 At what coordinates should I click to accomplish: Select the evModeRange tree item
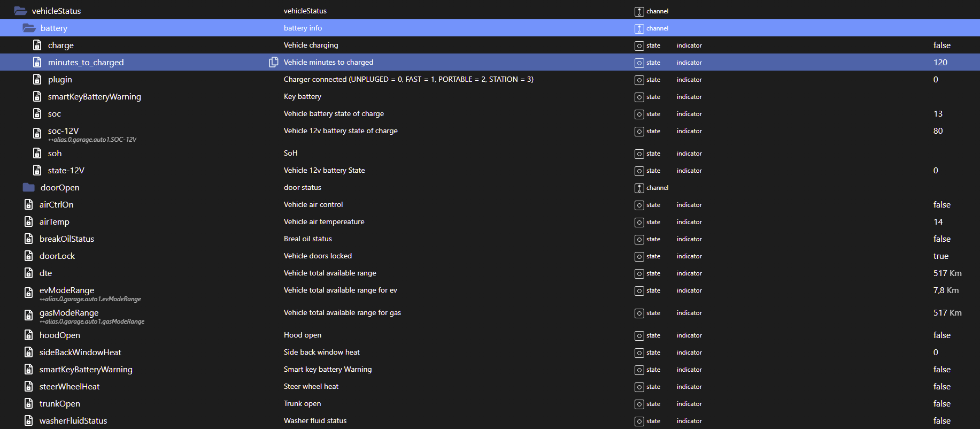pyautogui.click(x=67, y=290)
